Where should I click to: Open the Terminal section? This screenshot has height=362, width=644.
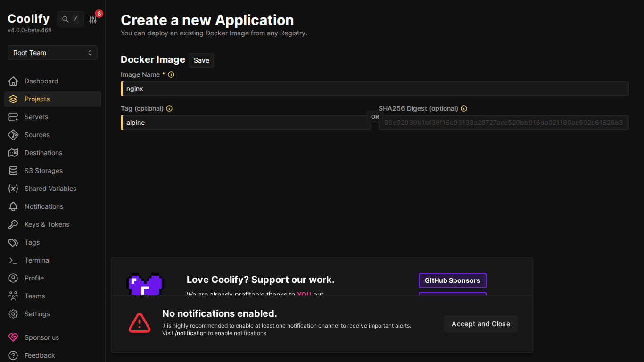click(x=37, y=260)
